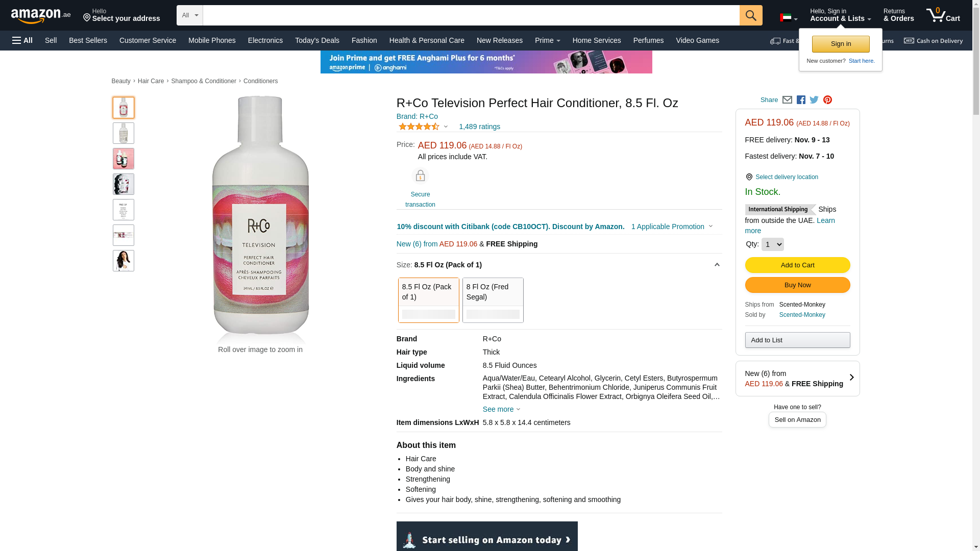
Task: Click into the search text field
Action: [x=471, y=15]
